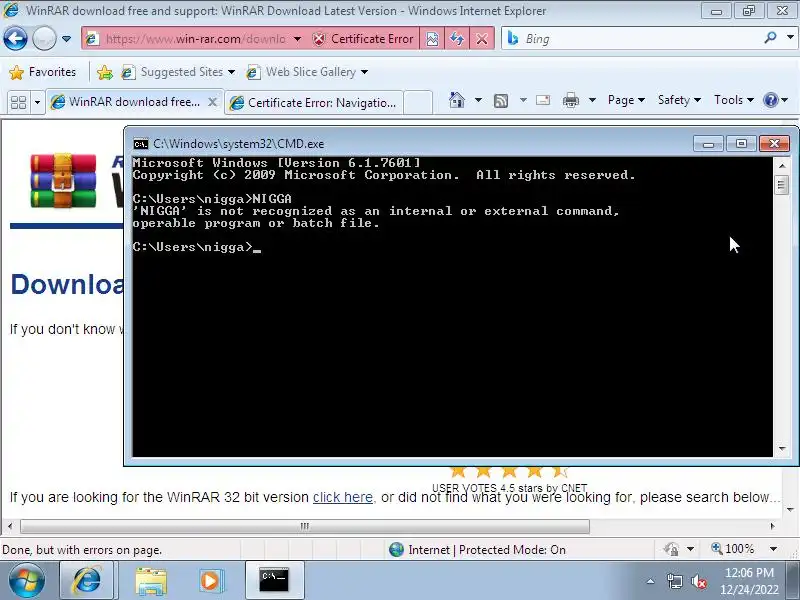Click Done but with errors status text
Screen dimensions: 800x600
[x=82, y=550]
